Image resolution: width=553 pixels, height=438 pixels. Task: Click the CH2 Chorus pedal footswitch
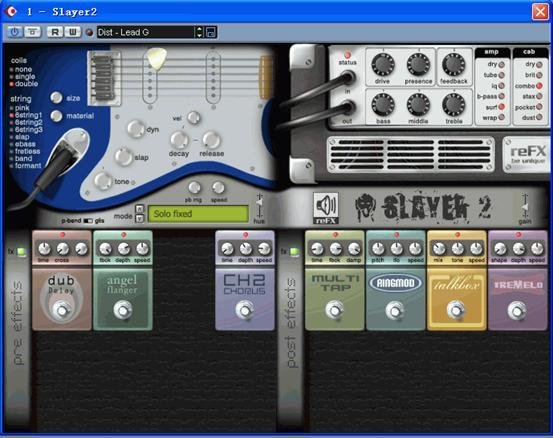point(245,310)
